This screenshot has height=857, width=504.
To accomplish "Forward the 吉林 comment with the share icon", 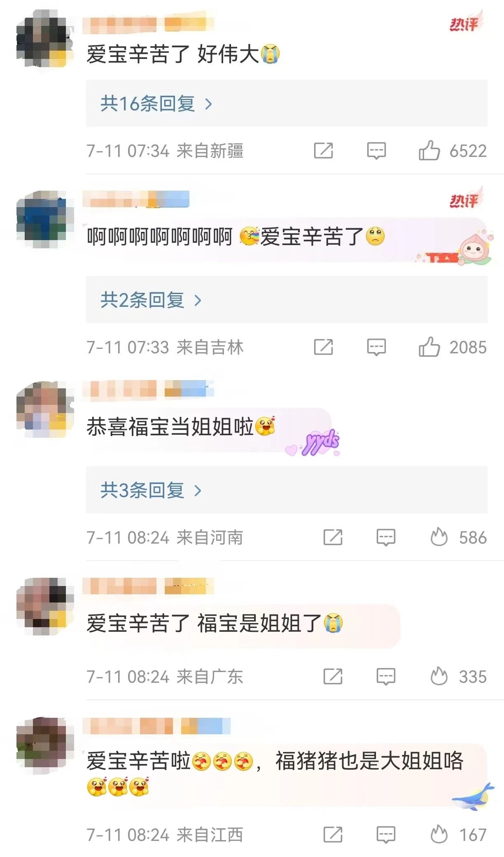I will [324, 347].
